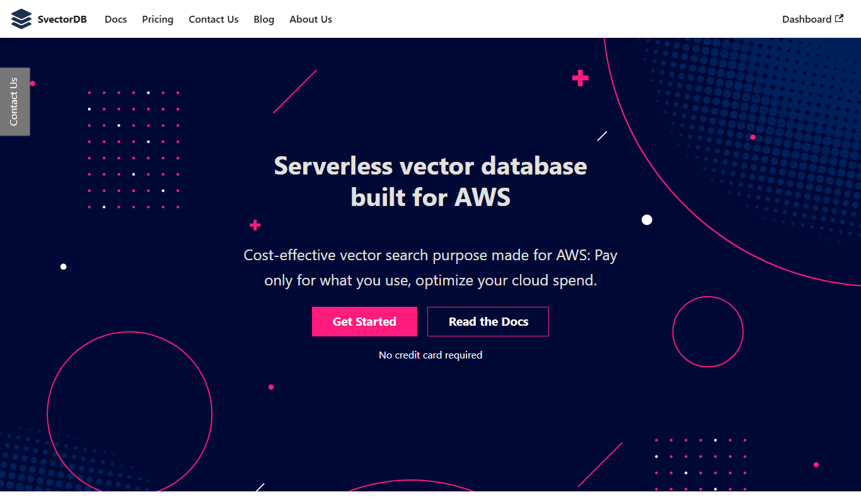Open Contact Us in the top navigation
The image size is (861, 504).
(214, 19)
